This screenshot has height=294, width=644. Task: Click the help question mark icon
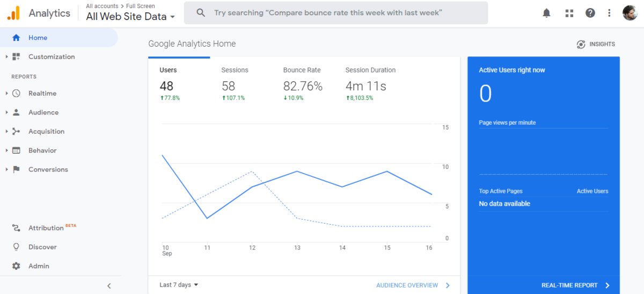[590, 13]
